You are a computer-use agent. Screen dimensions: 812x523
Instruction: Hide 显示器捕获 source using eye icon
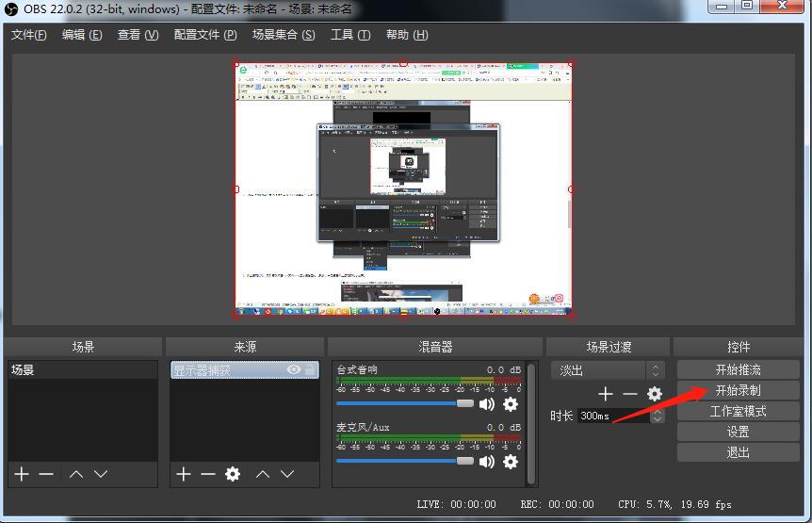coord(294,370)
